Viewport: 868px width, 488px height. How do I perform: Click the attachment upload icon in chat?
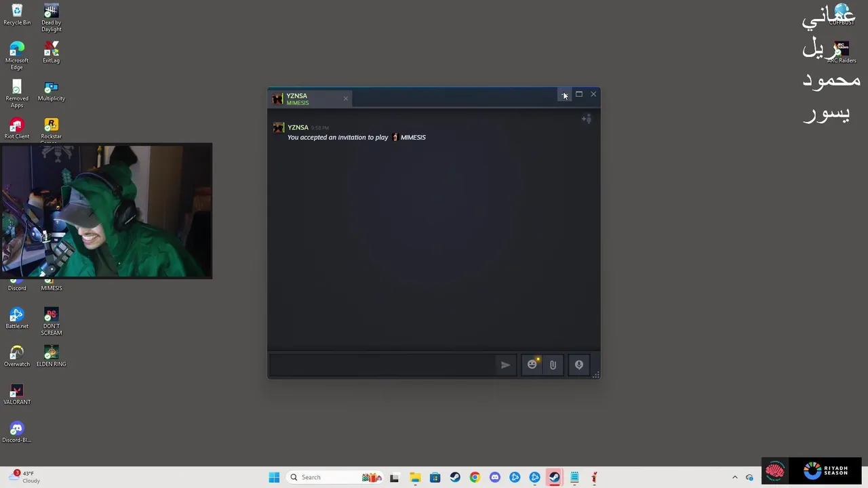pos(553,365)
